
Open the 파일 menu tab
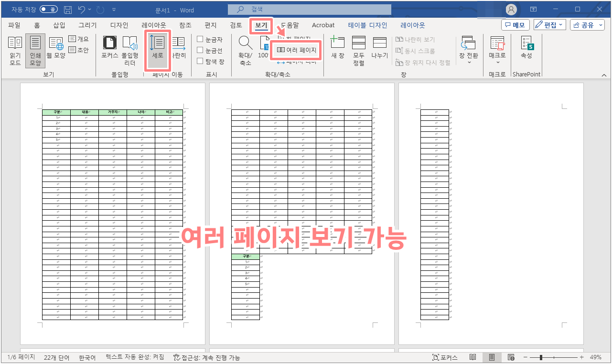(14, 25)
